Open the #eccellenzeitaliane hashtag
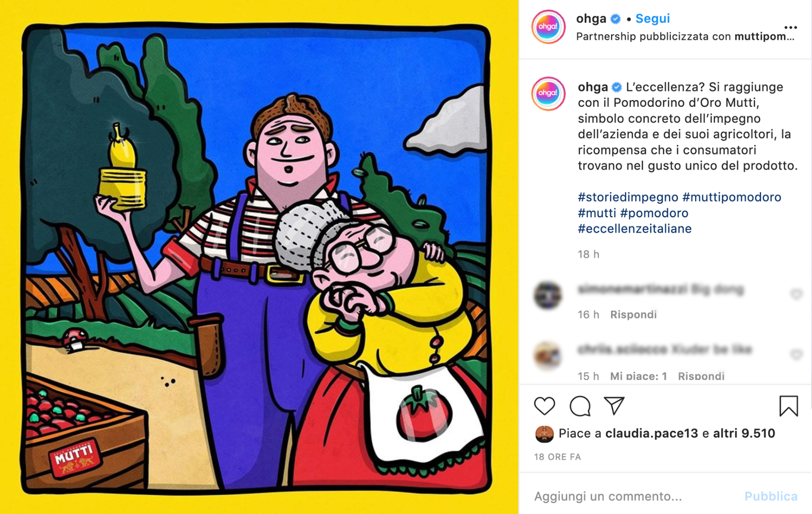Screen dimensions: 812x514 [x=634, y=228]
